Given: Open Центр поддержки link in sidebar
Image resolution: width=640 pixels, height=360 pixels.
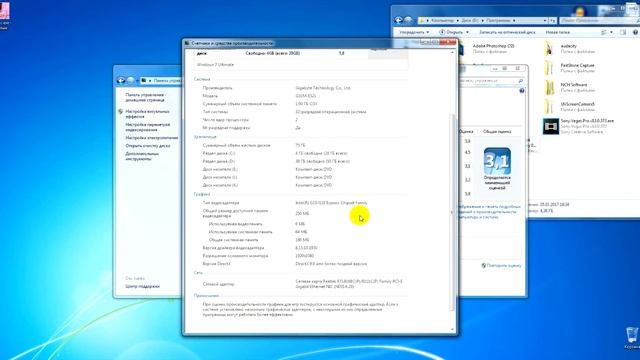Looking at the screenshot, I should tap(142, 286).
